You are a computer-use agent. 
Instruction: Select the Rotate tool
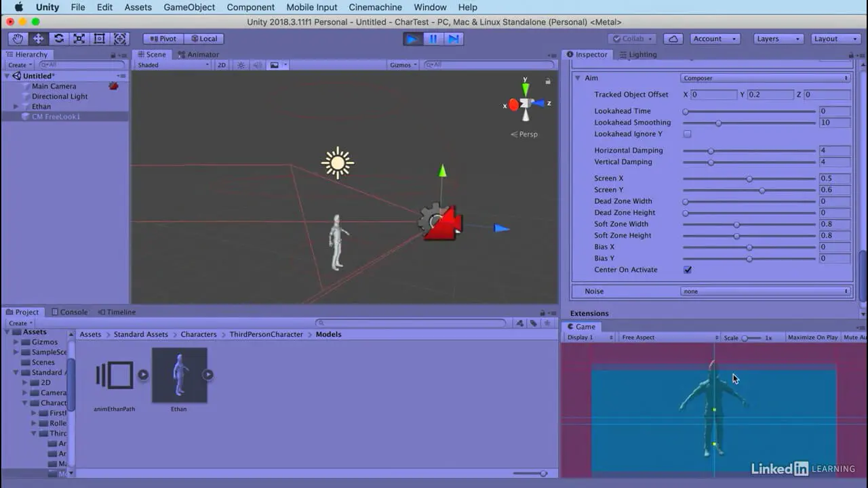[x=59, y=39]
